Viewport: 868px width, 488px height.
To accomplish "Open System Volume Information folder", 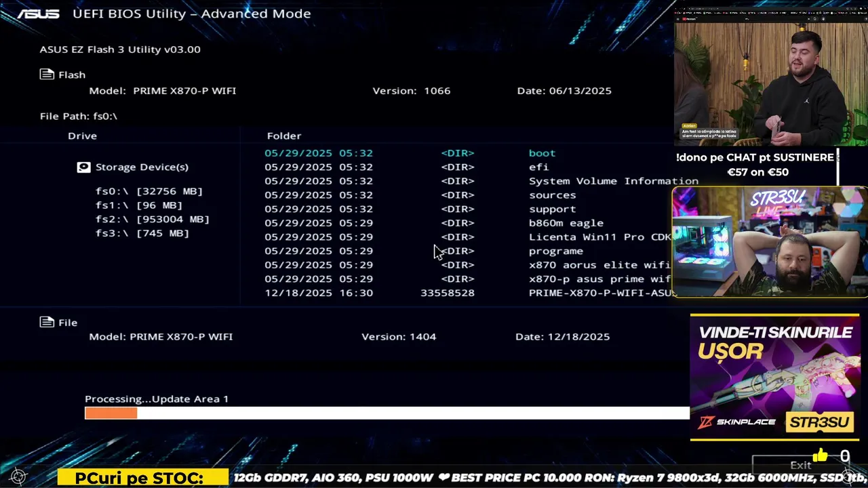I will (x=614, y=181).
